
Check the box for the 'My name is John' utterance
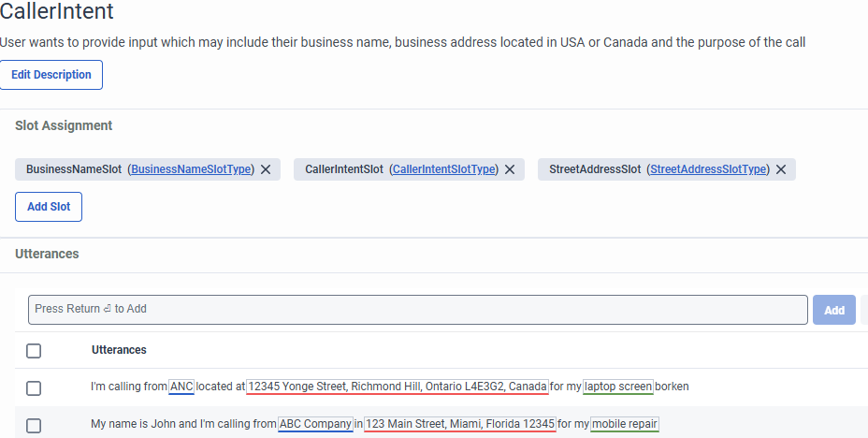(34, 425)
